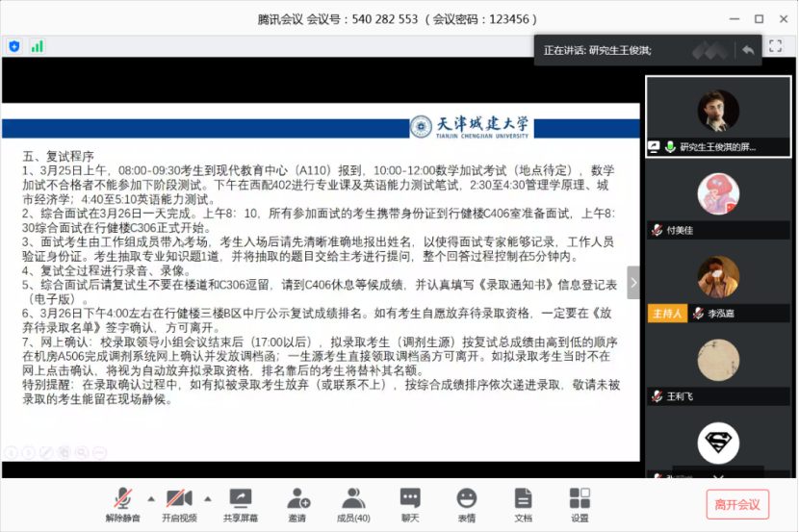Click the meeting title 腾讯会议 会议号:540 282 553
Screen dimensions: 799x532
coord(337,19)
